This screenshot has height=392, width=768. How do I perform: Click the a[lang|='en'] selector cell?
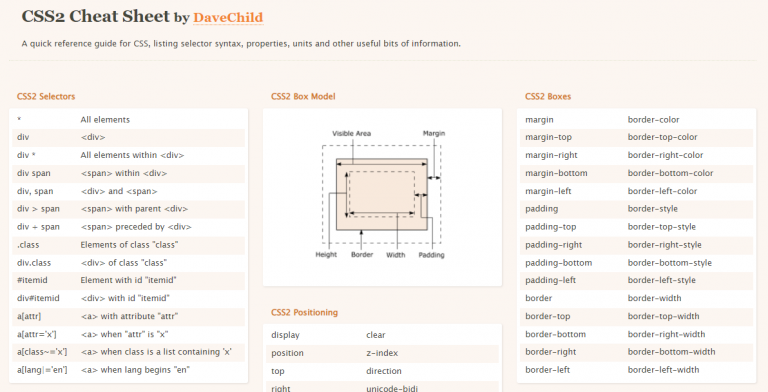click(x=42, y=370)
